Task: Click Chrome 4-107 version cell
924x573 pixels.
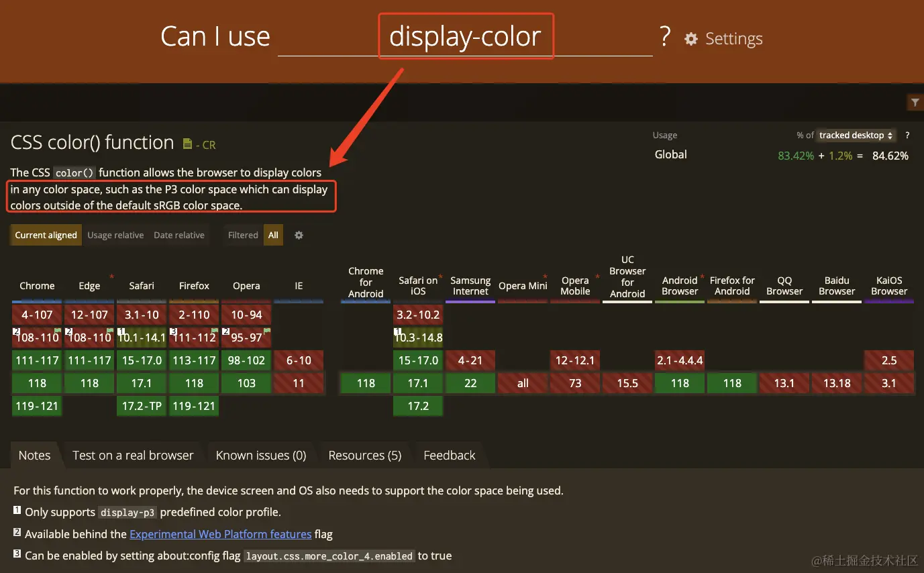Action: tap(37, 315)
